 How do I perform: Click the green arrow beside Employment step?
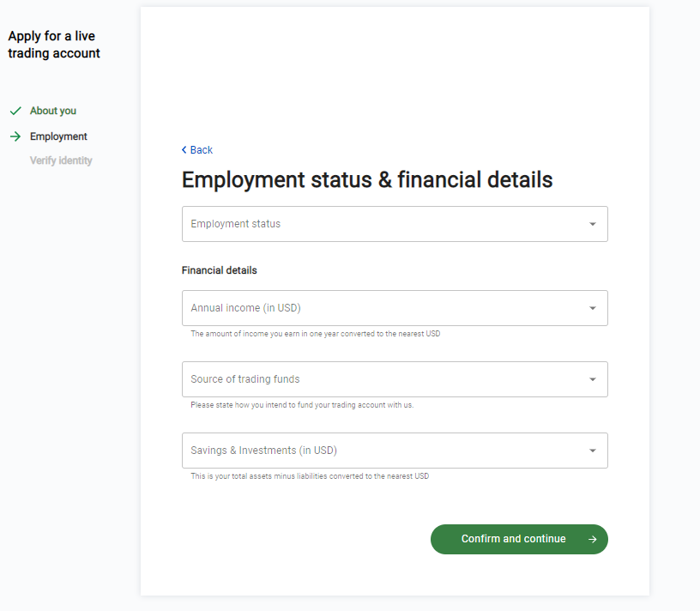[x=15, y=136]
